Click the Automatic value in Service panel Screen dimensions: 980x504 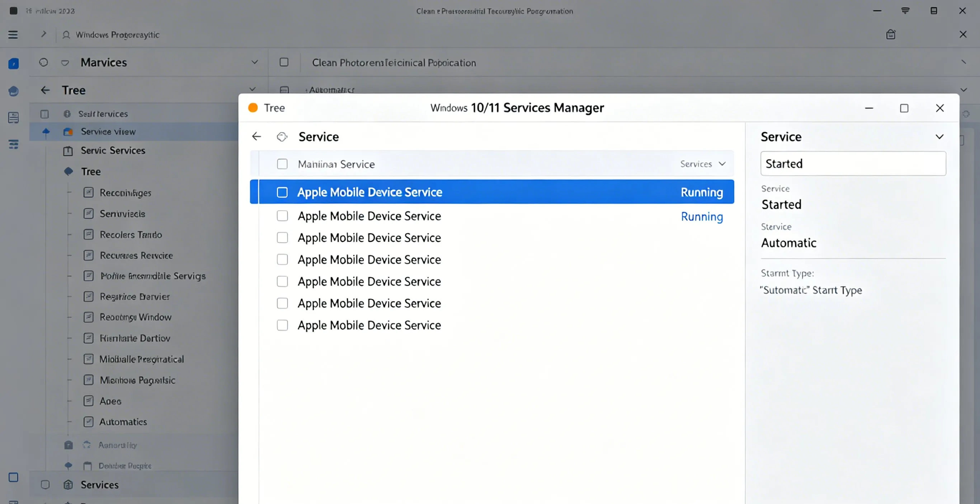[788, 242]
